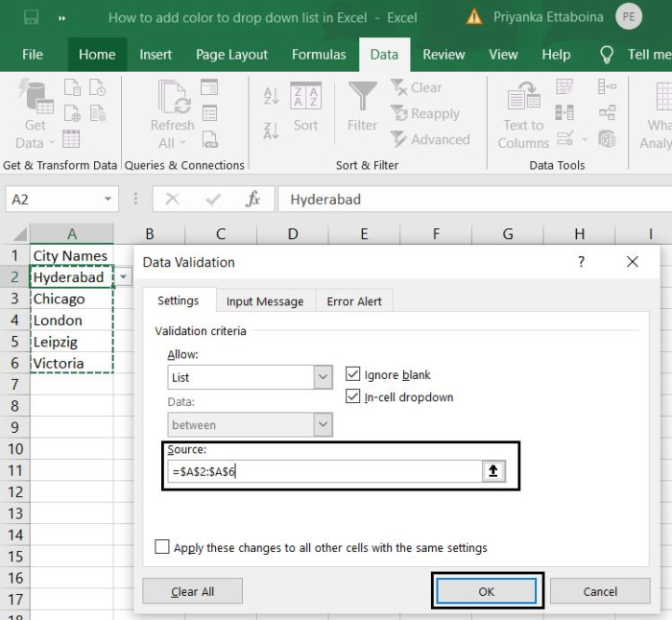Switch to the Input Message tab
This screenshot has height=620, width=672.
click(x=264, y=301)
